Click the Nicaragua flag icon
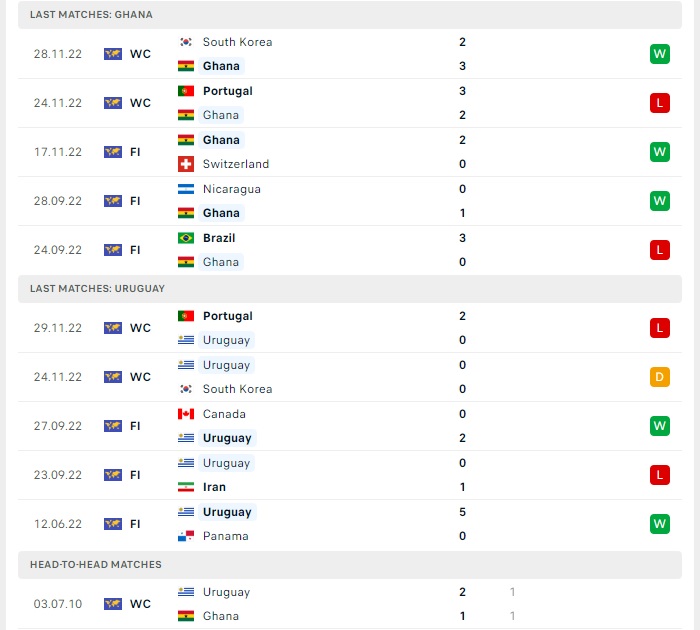 coord(186,189)
